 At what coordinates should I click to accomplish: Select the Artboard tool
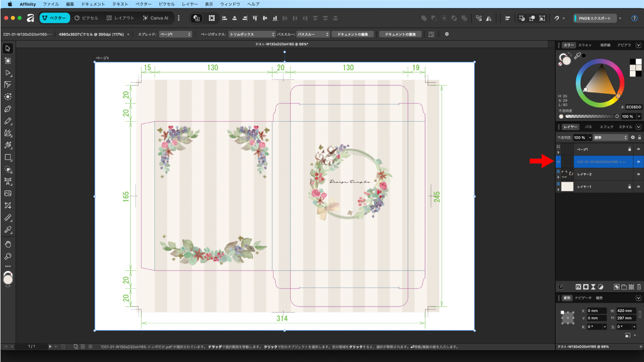(x=8, y=61)
